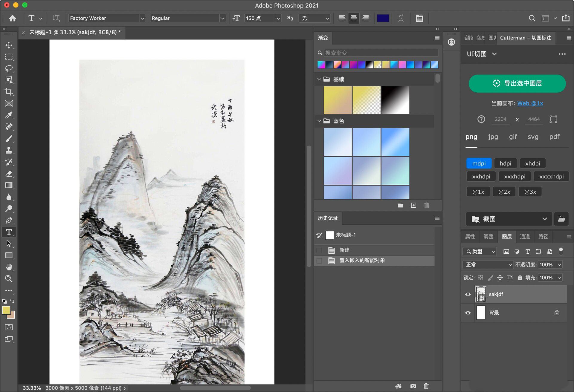
Task: Select the Clone Stamp tool
Action: [9, 150]
